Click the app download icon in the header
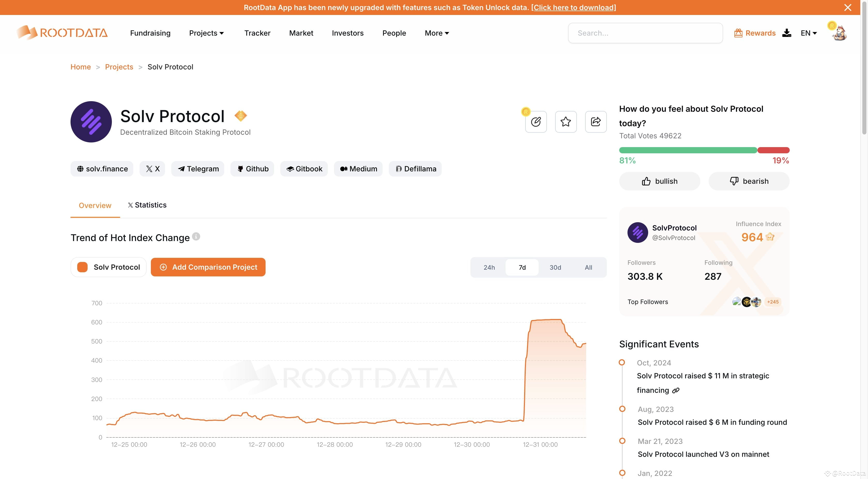Image resolution: width=868 pixels, height=479 pixels. pyautogui.click(x=787, y=33)
